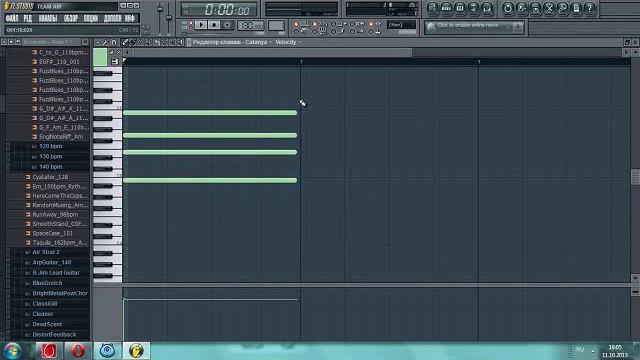The height and width of the screenshot is (360, 640).
Task: Toggle the metronome recording option
Action: click(x=297, y=24)
